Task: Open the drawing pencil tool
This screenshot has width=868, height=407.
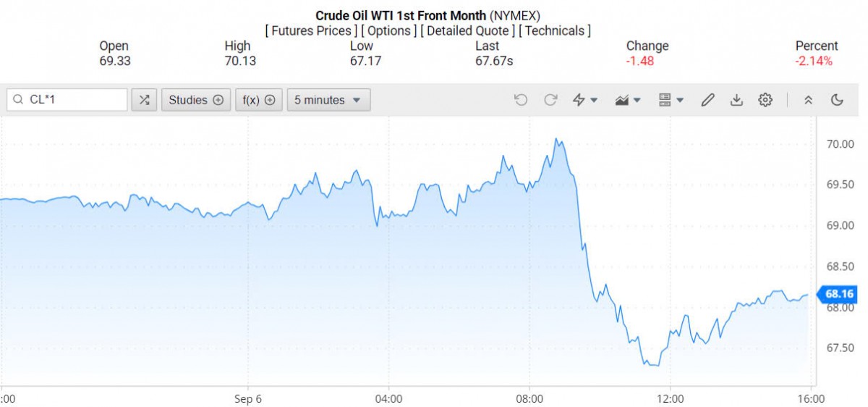Action: point(707,100)
